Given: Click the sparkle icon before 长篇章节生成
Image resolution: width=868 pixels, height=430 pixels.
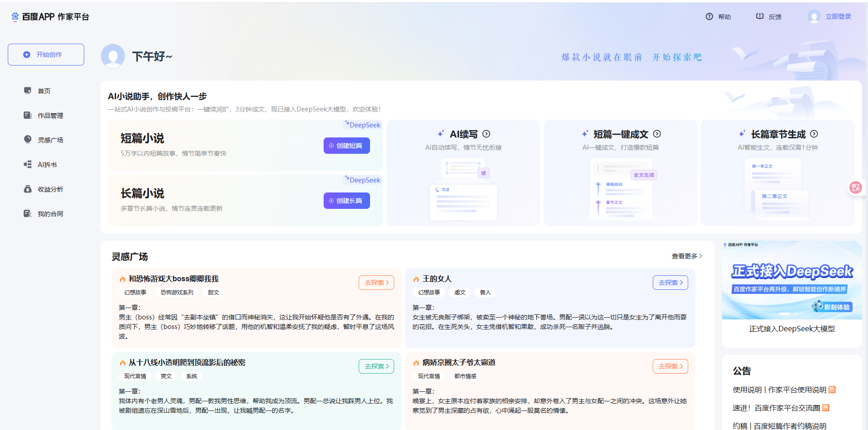Looking at the screenshot, I should (x=742, y=133).
